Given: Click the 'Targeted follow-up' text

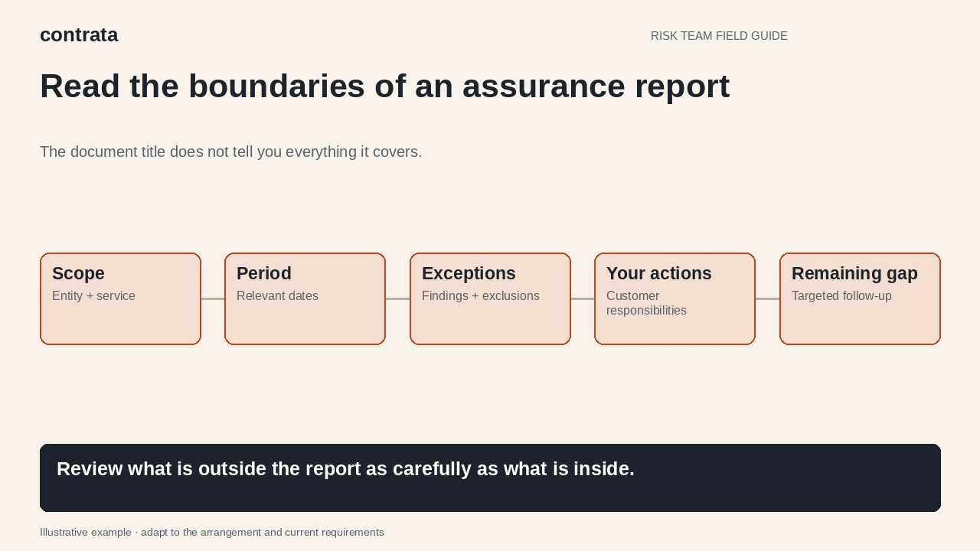Looking at the screenshot, I should 841,296.
